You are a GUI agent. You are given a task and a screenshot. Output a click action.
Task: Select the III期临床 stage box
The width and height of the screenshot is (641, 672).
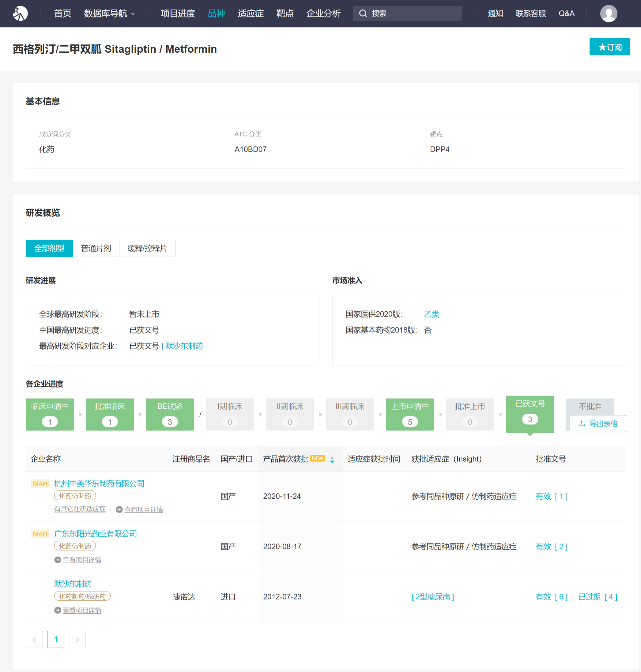tap(350, 414)
